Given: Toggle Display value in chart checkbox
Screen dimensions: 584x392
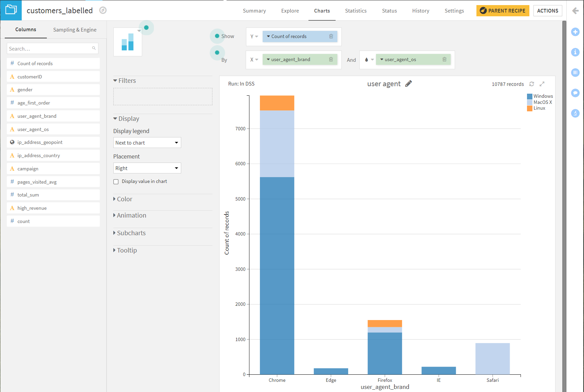Looking at the screenshot, I should point(116,182).
